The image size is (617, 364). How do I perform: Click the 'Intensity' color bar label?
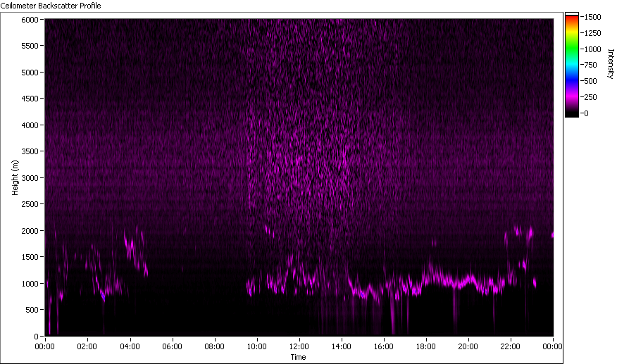click(x=611, y=64)
